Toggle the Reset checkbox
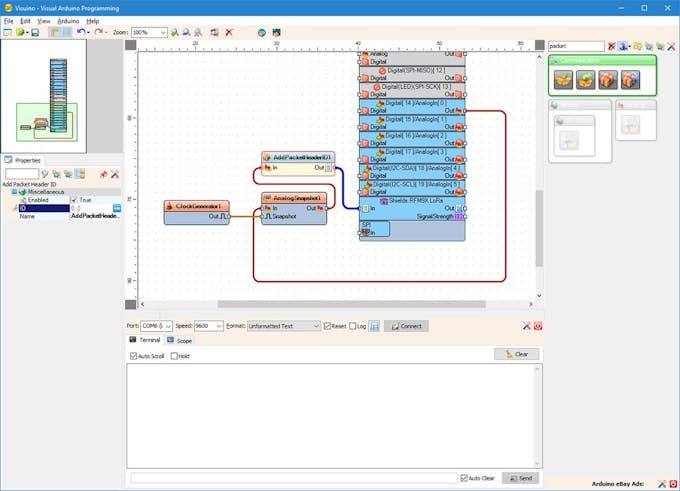Image resolution: width=680 pixels, height=491 pixels. (327, 326)
